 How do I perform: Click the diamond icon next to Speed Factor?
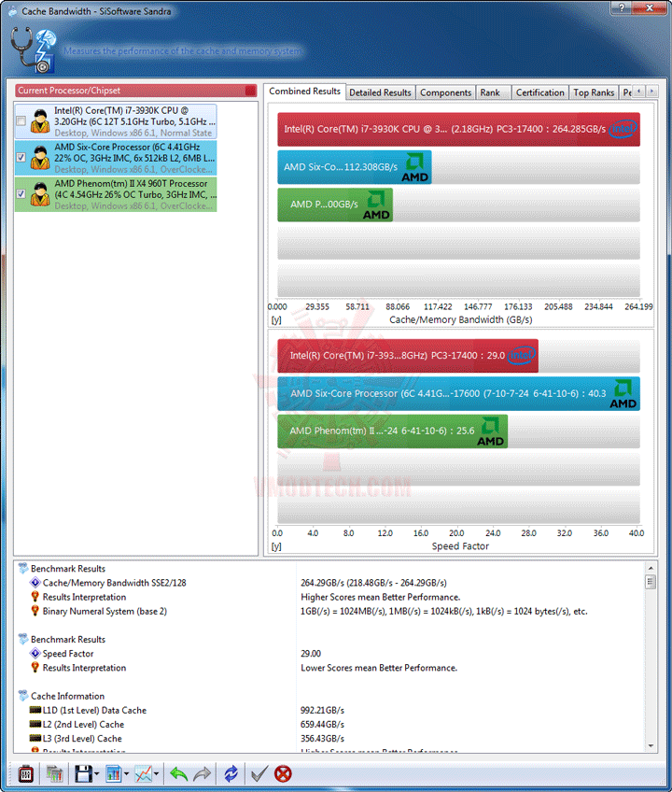pyautogui.click(x=35, y=653)
